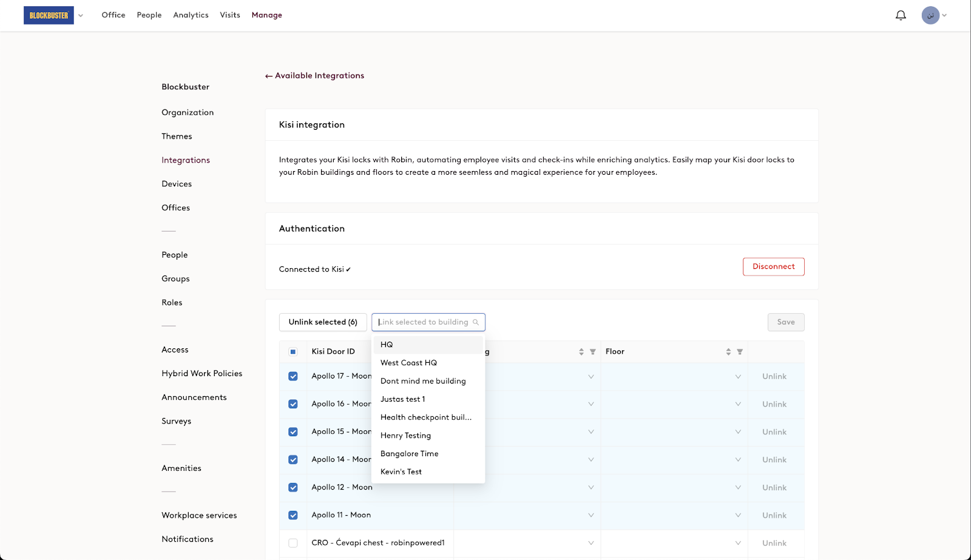The image size is (971, 560).
Task: Open Devices in sidebar
Action: coord(177,184)
